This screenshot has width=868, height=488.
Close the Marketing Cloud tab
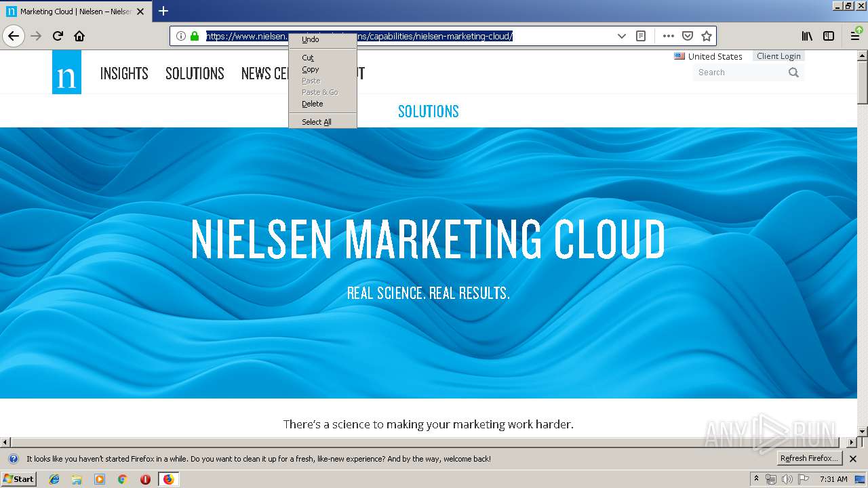[140, 12]
